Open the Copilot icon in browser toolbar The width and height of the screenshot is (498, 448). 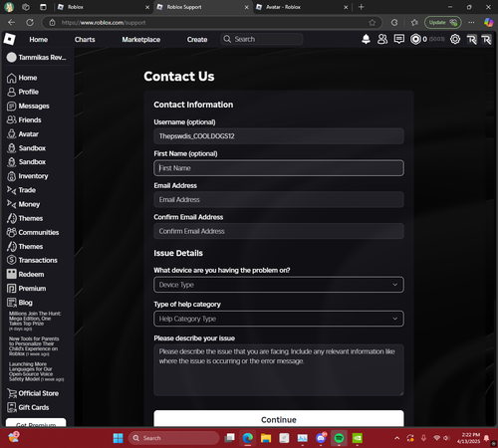(488, 23)
